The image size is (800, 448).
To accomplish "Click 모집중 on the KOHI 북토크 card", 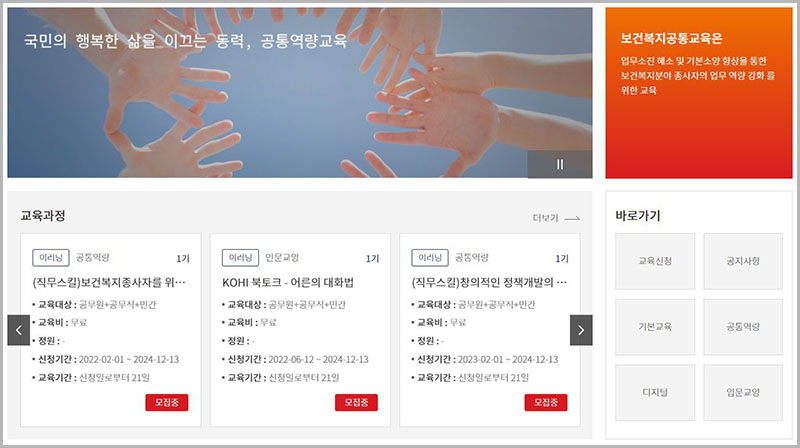I will click(x=356, y=402).
